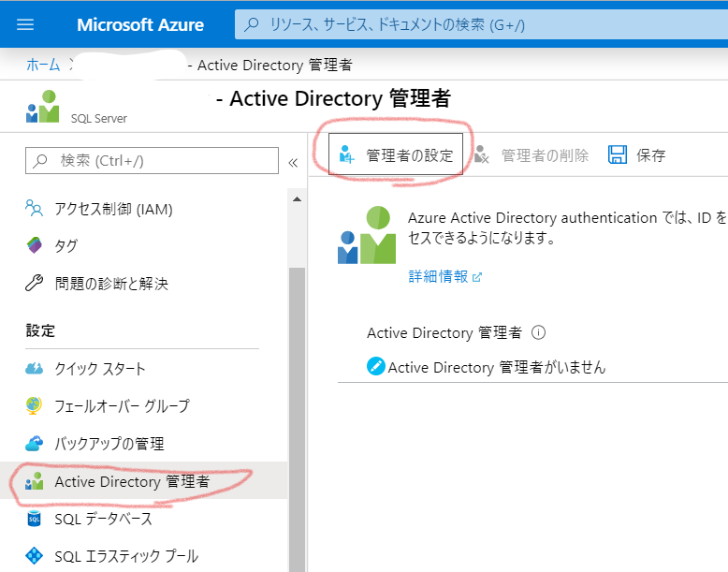Click the floppy disk save icon

click(x=618, y=154)
